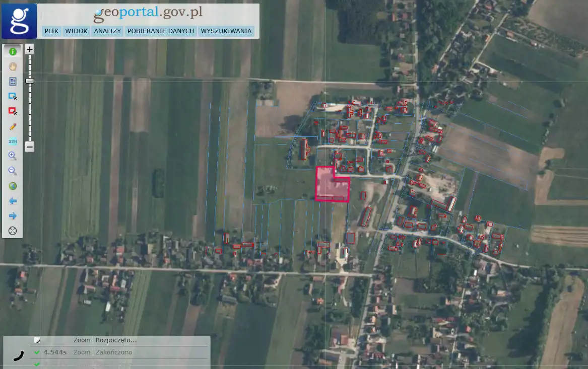Open the WIDOK menu

[77, 31]
